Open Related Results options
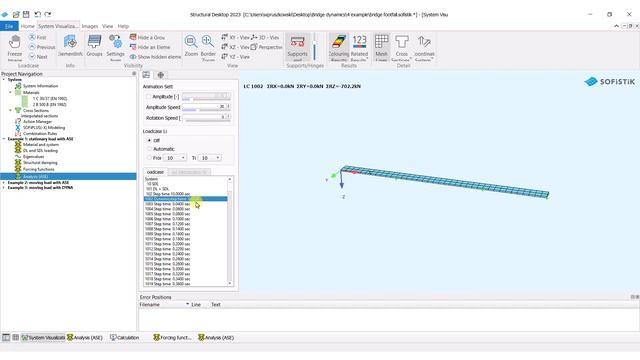 click(359, 47)
